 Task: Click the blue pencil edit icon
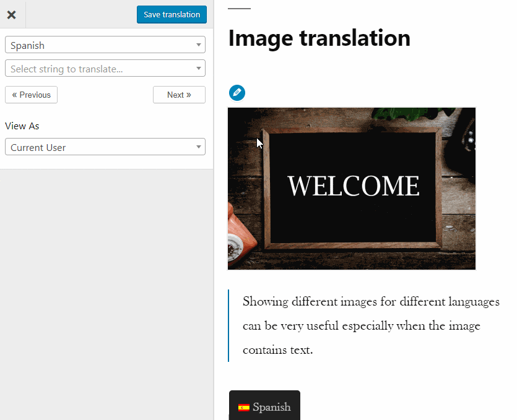point(237,93)
